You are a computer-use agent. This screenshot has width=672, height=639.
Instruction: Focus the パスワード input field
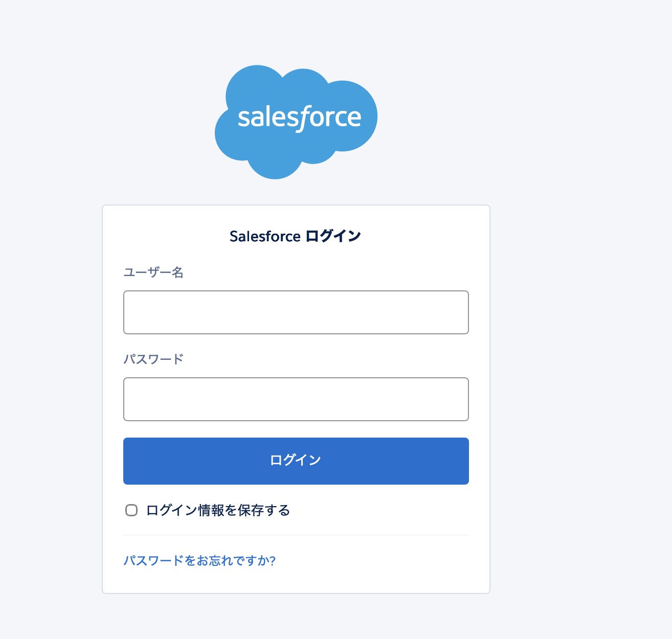[296, 399]
